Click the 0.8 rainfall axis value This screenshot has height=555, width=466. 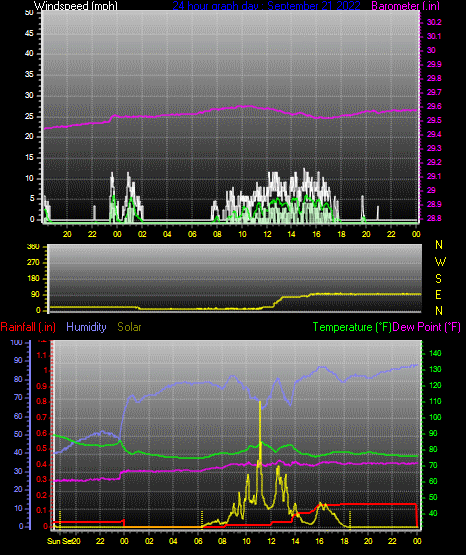click(x=42, y=402)
